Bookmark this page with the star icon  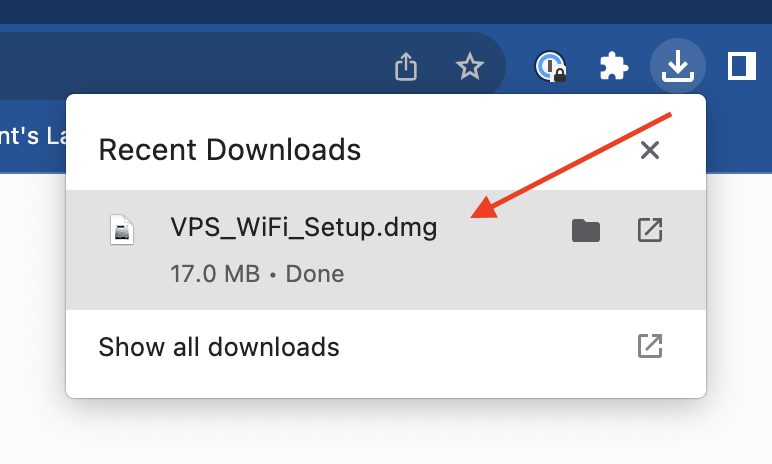click(x=470, y=66)
